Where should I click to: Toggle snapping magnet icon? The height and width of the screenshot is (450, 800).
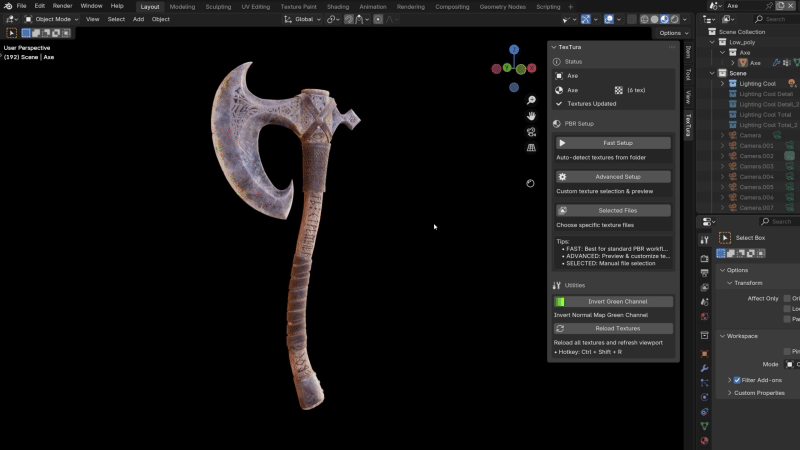[348, 19]
